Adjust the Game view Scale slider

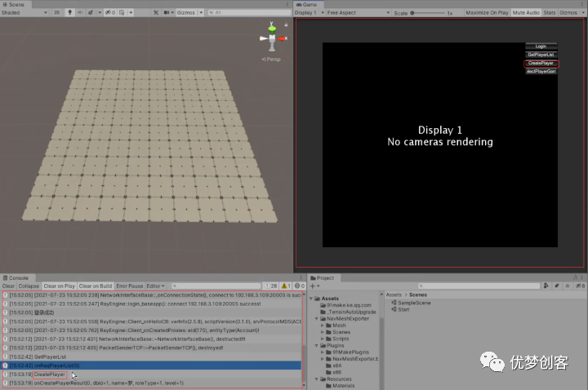tap(427, 13)
